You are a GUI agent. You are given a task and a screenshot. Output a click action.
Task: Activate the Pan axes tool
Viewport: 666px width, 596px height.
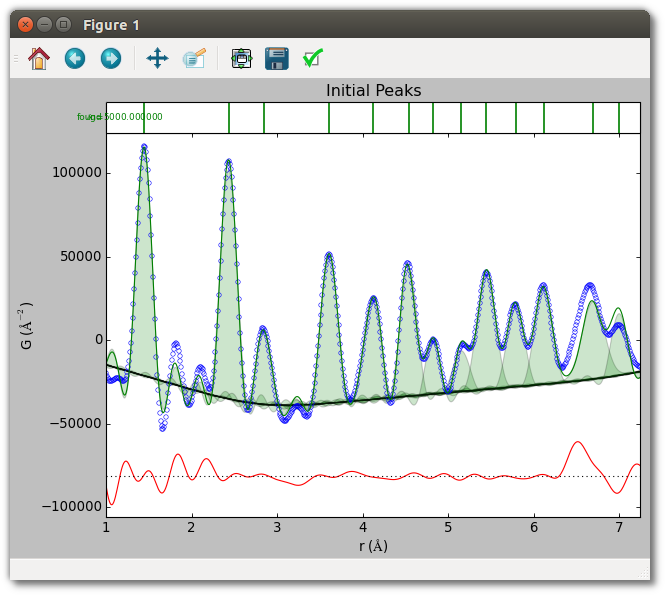pyautogui.click(x=157, y=58)
